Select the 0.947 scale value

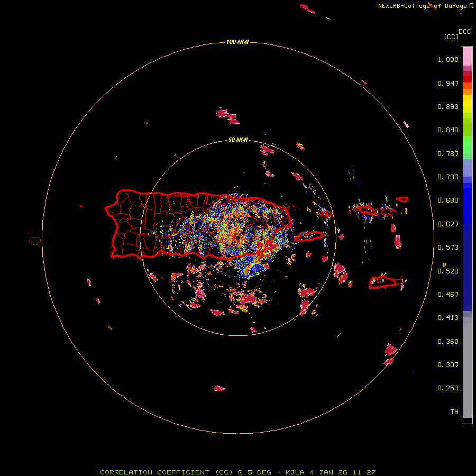tap(448, 83)
